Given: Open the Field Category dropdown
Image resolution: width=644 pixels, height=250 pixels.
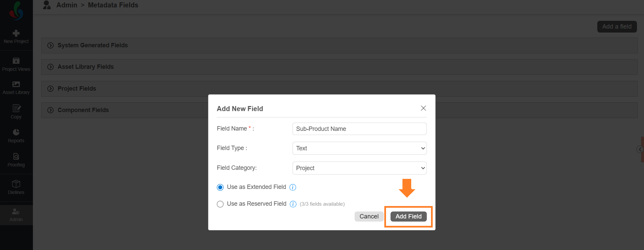Looking at the screenshot, I should point(359,168).
